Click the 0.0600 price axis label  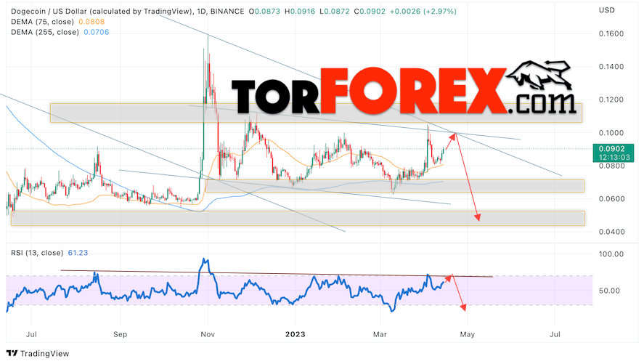coord(611,199)
